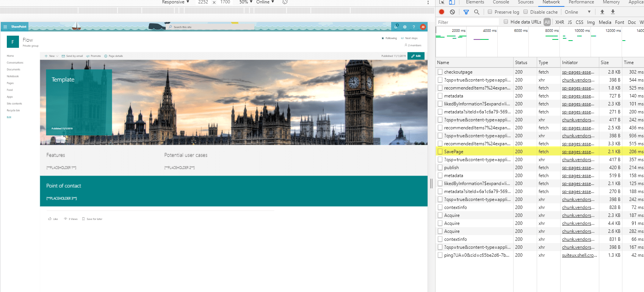Tick the Hide data URLs checkbox
The height and width of the screenshot is (292, 644).
point(506,22)
